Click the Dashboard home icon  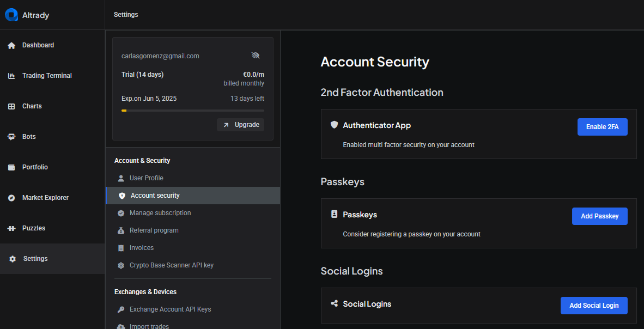click(11, 46)
